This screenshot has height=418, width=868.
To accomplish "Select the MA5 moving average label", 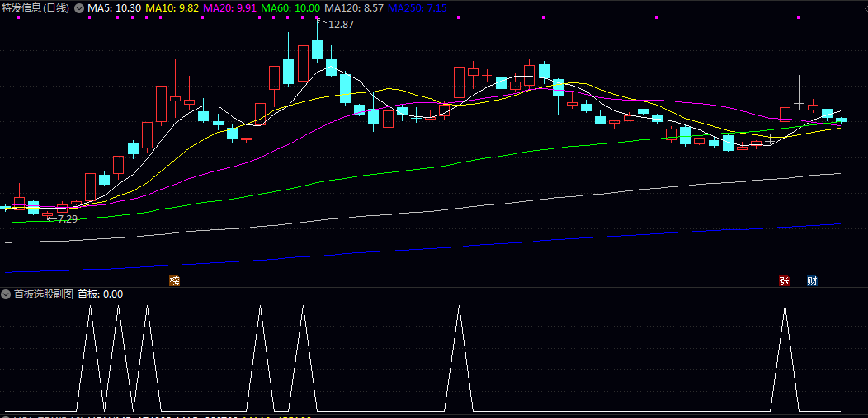I will coord(114,7).
